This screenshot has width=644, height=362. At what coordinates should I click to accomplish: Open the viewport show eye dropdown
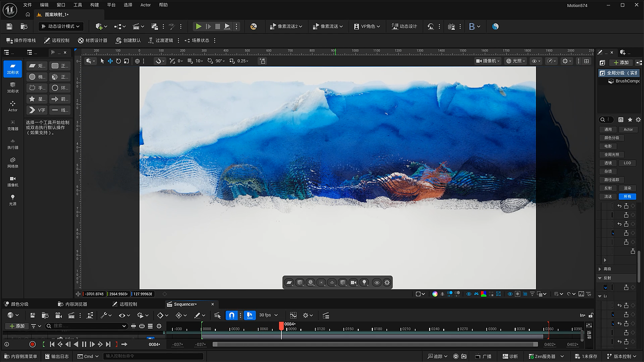(536, 61)
